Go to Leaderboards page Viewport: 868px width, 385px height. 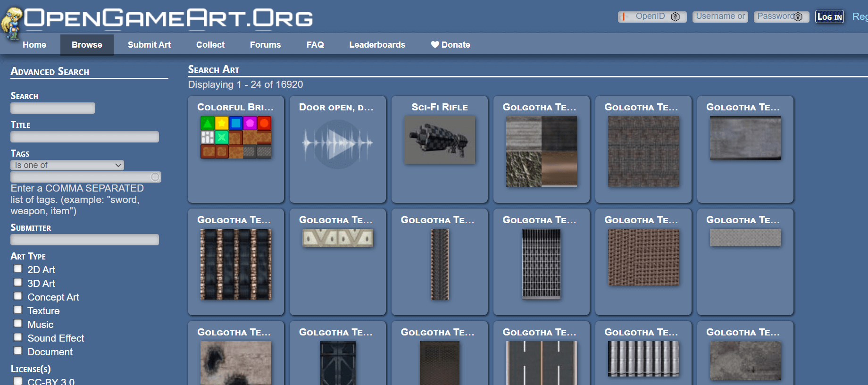pos(377,45)
